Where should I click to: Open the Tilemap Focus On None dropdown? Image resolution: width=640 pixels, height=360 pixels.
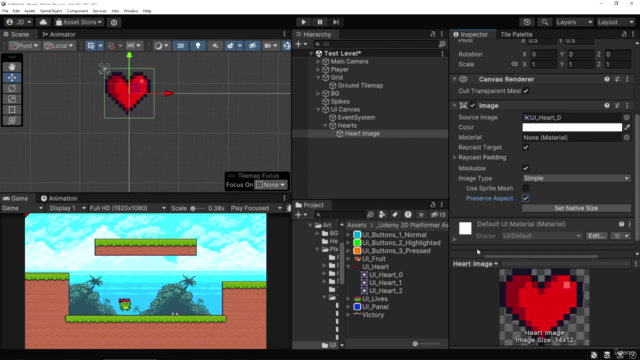270,185
